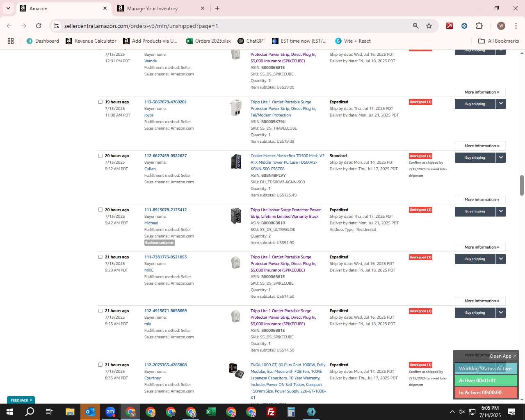Select the checkbox for order 113-3867879-4760201
525x420 pixels.
pyautogui.click(x=100, y=102)
